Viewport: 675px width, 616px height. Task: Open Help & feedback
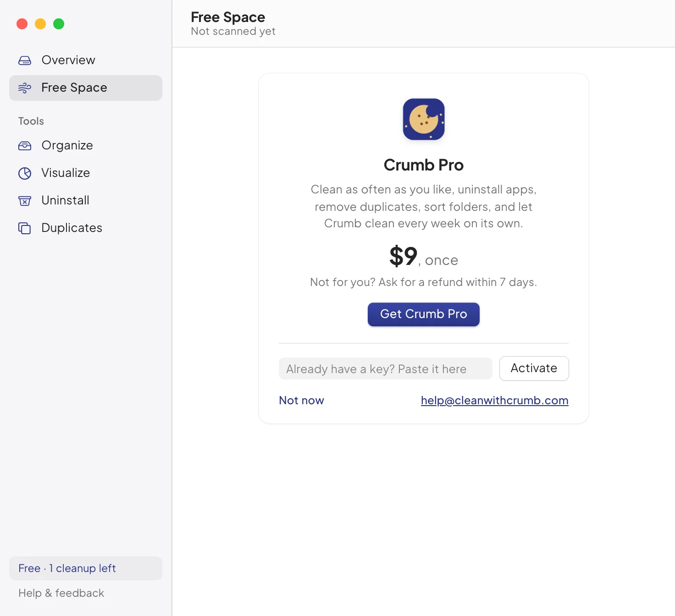click(61, 593)
